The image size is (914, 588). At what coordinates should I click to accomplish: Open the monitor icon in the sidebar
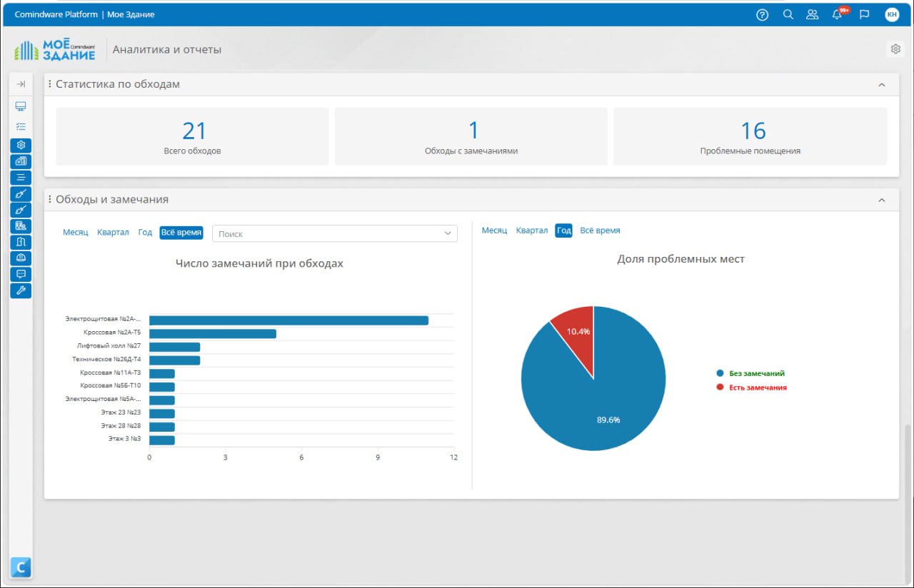coord(21,106)
